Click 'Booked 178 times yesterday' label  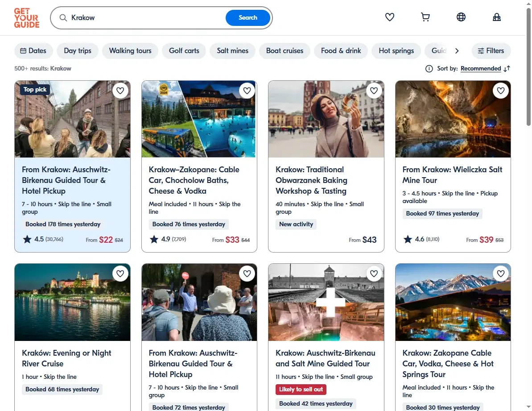(63, 224)
